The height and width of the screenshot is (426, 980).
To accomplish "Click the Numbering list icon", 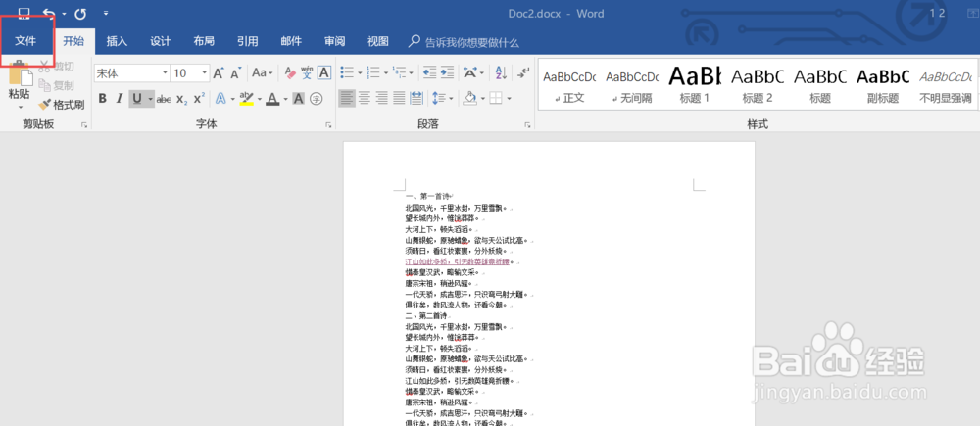I will [373, 73].
